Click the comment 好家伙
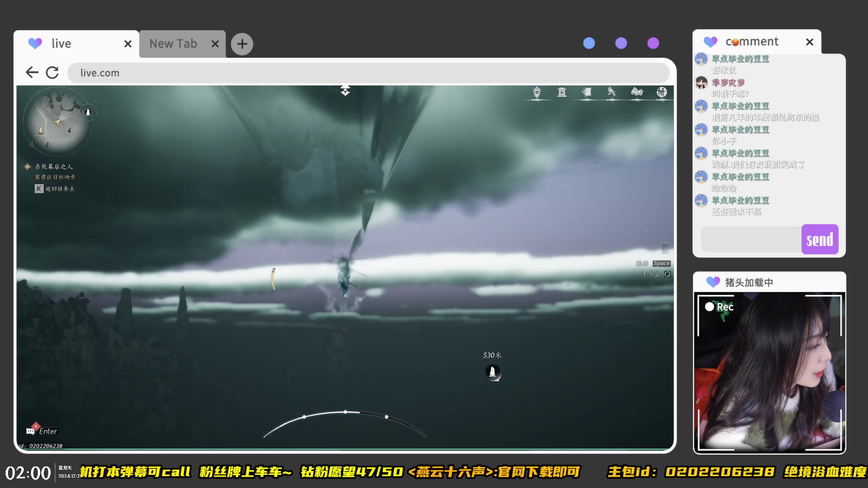The height and width of the screenshot is (488, 868). coord(724,70)
